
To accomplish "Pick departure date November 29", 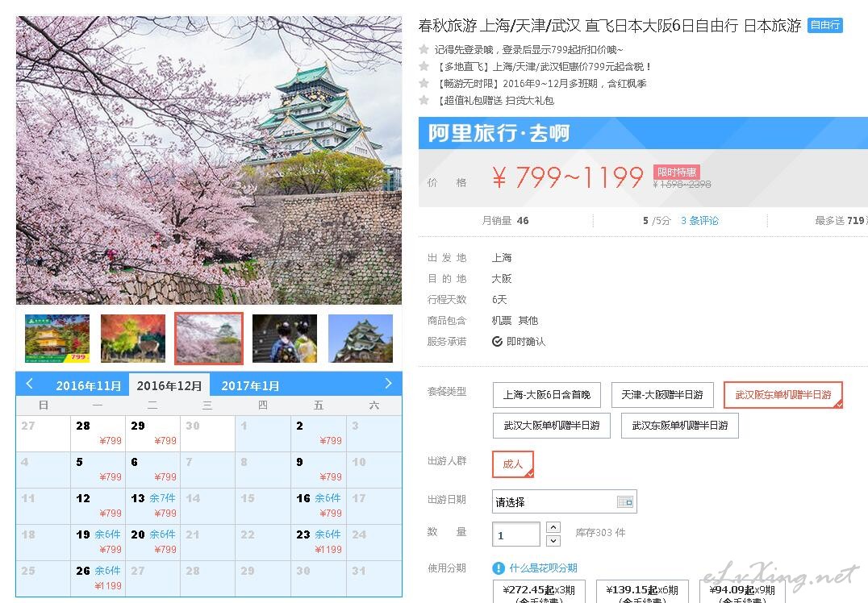I will click(x=152, y=433).
